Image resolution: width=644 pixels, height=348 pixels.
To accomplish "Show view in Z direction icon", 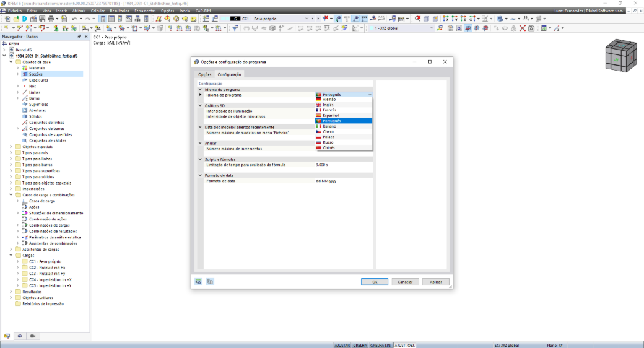I will (463, 19).
